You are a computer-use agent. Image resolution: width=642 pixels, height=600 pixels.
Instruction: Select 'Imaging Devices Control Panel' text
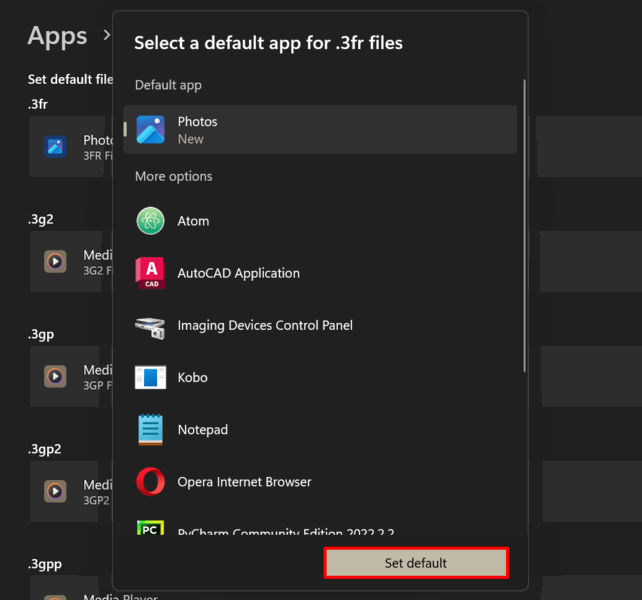(x=265, y=326)
